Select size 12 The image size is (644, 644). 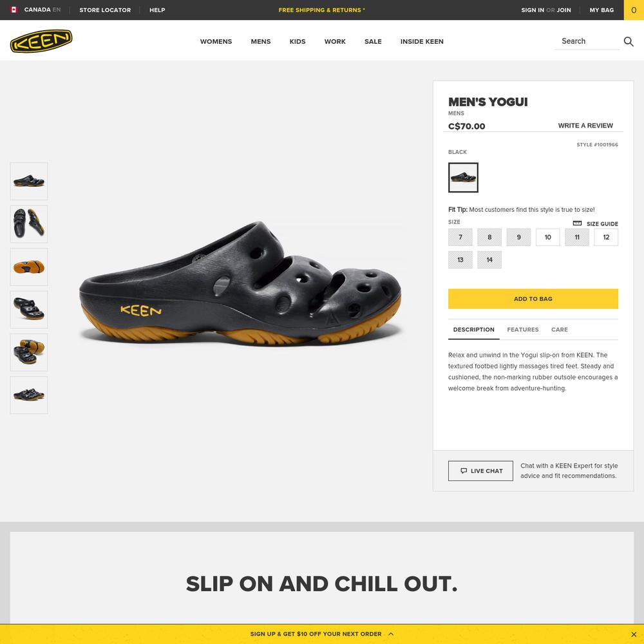click(x=606, y=237)
